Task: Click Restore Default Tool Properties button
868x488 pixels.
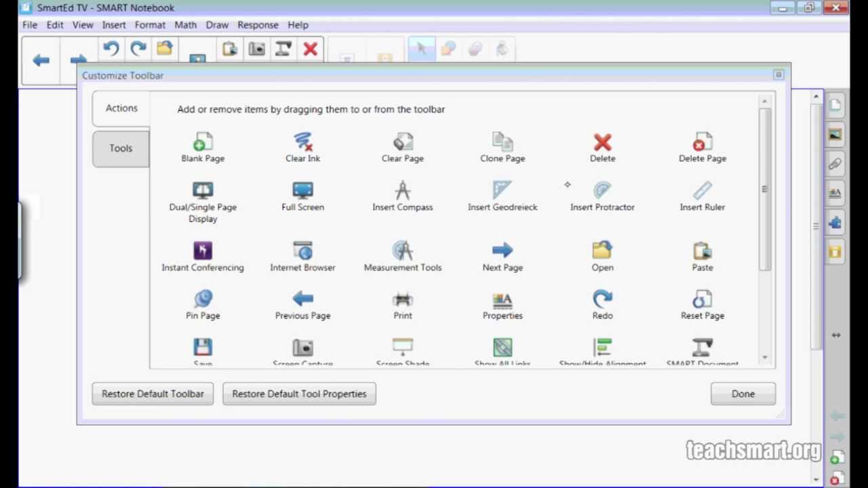Action: point(299,394)
